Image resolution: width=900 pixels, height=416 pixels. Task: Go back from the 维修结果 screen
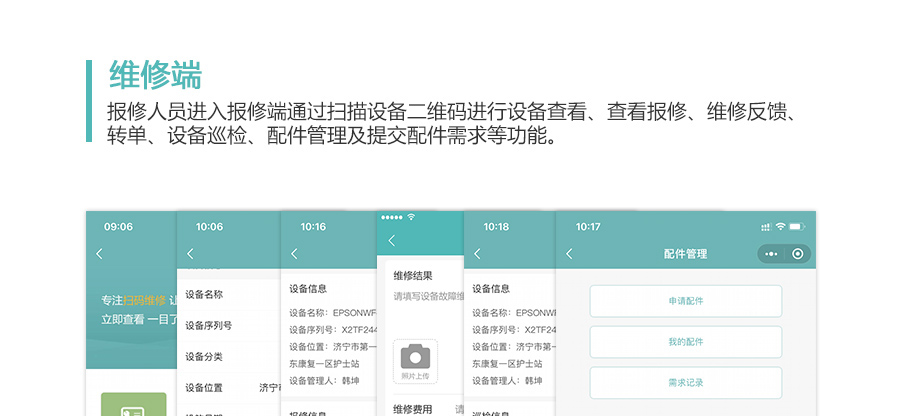tap(391, 241)
